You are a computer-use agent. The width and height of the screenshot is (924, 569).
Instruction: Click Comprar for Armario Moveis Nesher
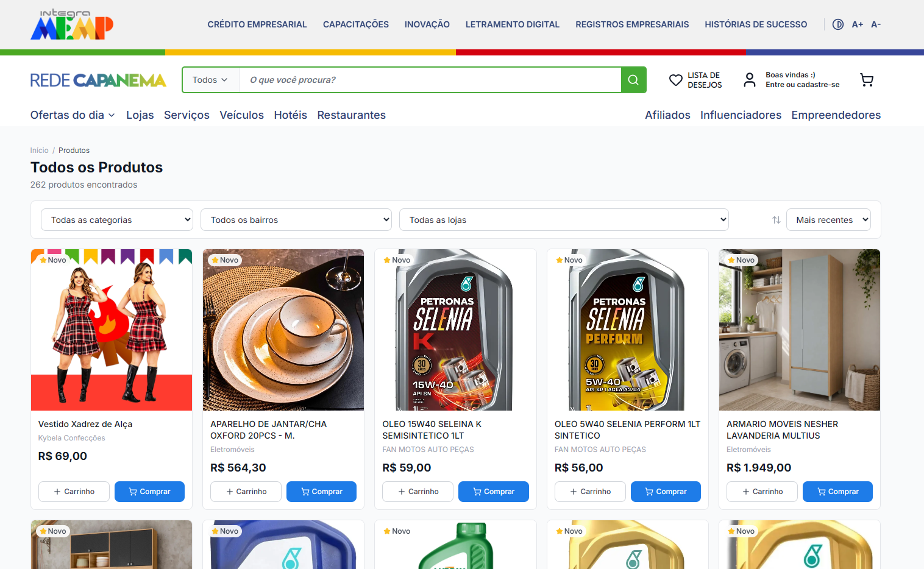837,492
